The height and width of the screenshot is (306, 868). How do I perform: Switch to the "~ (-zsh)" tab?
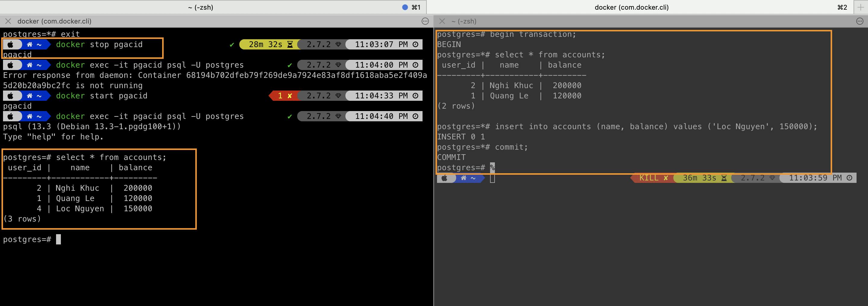(x=200, y=7)
